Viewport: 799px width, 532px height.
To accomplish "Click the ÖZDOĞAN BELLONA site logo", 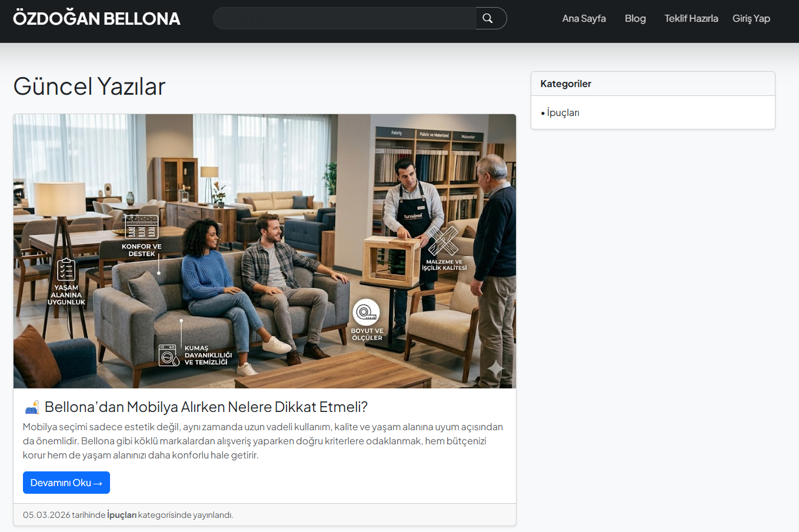I will [x=96, y=18].
